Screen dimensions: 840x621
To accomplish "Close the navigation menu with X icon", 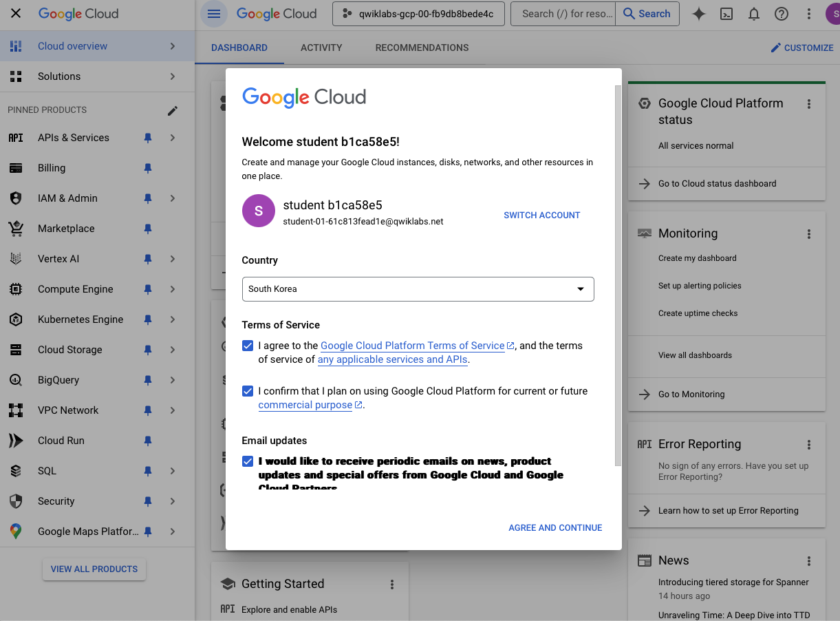I will coord(16,13).
